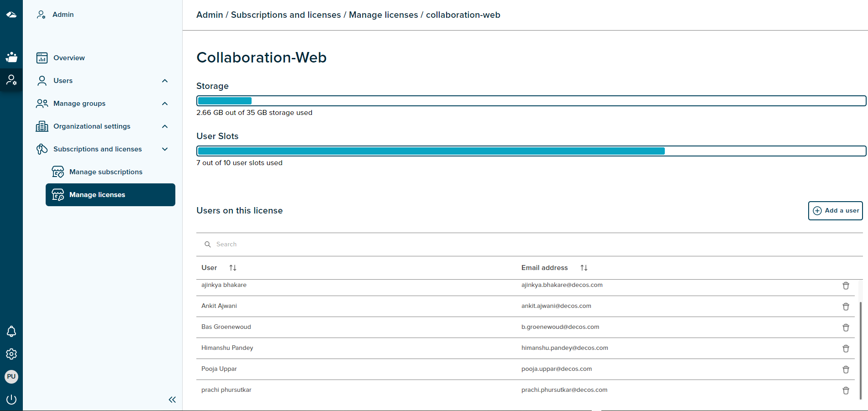Open notifications via the bell icon
The height and width of the screenshot is (411, 868).
pos(11,332)
